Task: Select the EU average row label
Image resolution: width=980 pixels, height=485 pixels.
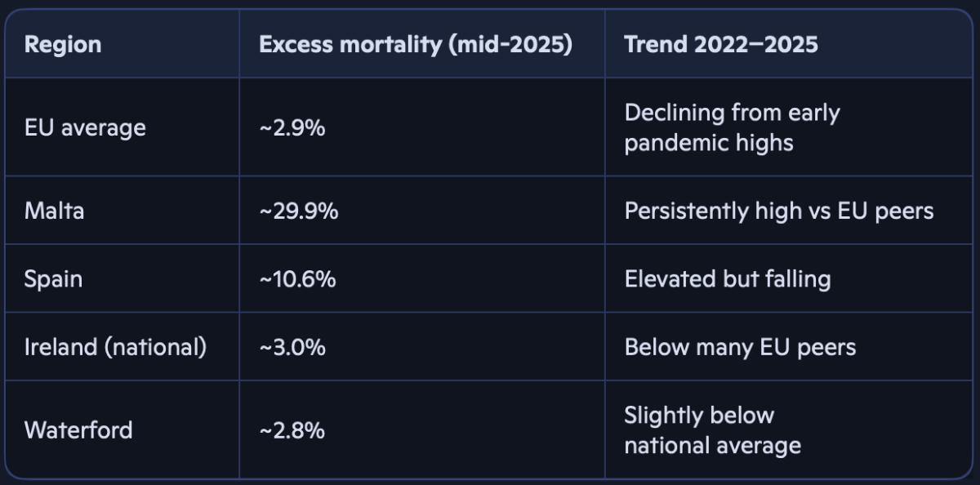Action: click(x=85, y=128)
